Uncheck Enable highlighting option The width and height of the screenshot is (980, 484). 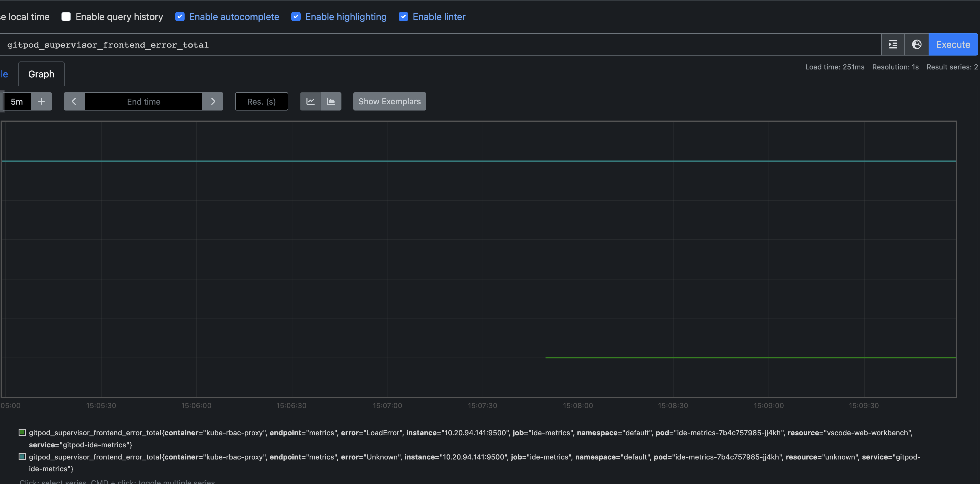296,17
